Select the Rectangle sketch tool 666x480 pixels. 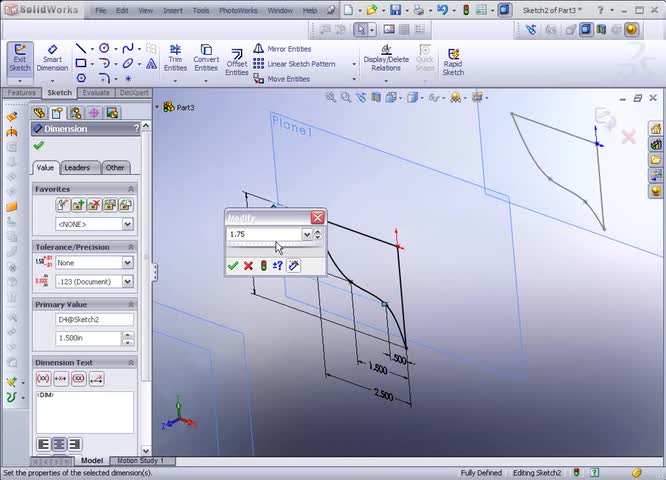(81, 64)
